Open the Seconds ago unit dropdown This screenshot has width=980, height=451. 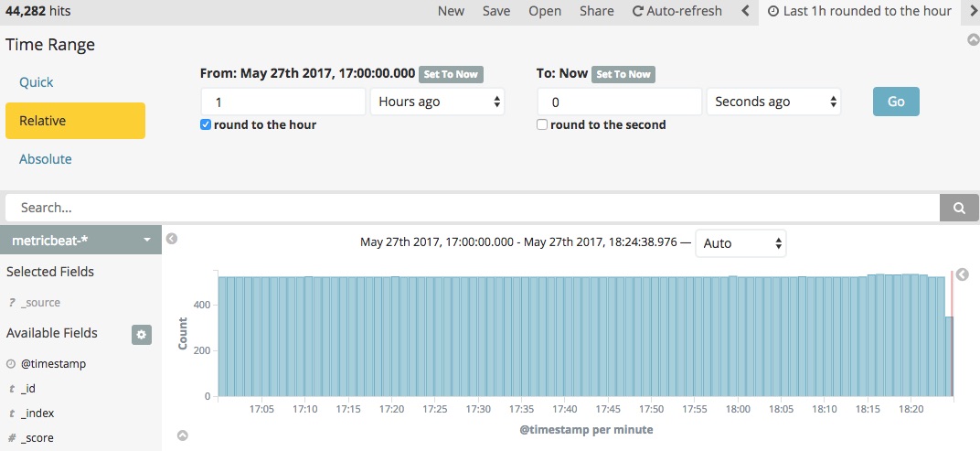[x=773, y=102]
